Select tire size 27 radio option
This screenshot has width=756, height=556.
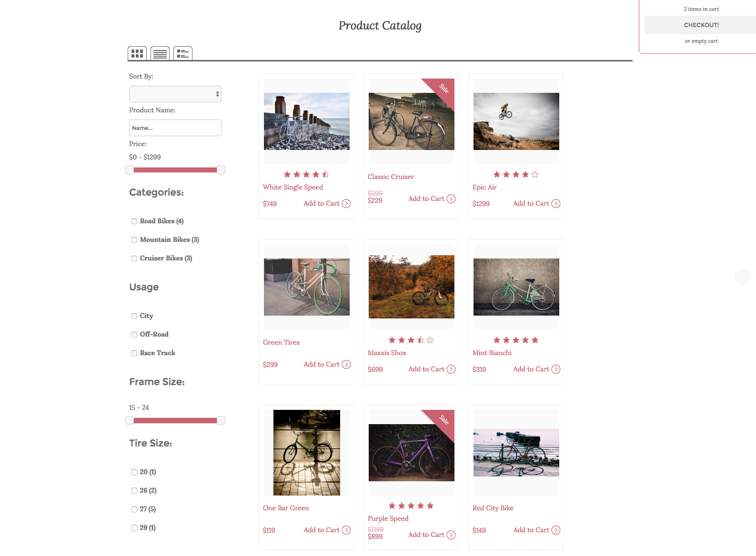coord(134,509)
